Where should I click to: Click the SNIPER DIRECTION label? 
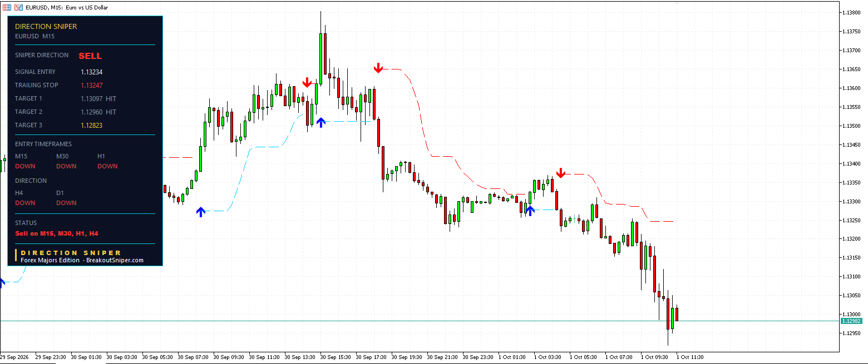42,55
